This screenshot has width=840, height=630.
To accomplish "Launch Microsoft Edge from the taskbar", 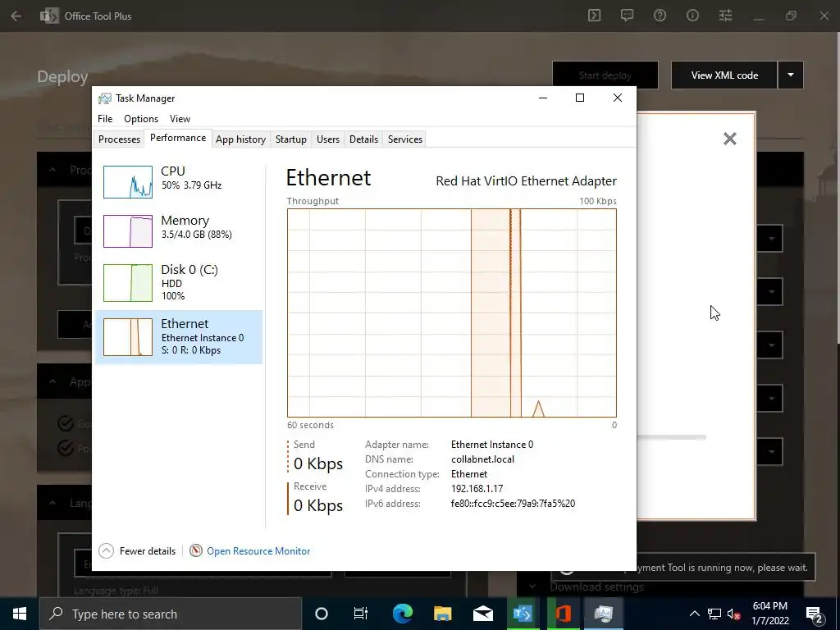I will tap(402, 614).
